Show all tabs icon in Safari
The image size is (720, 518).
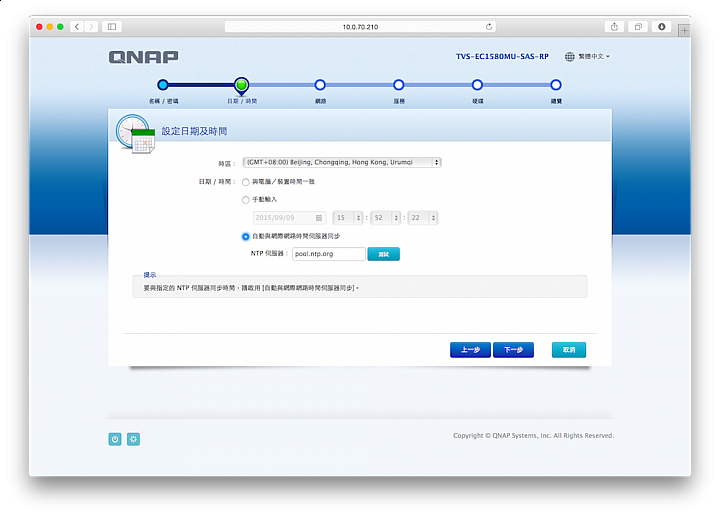pyautogui.click(x=638, y=27)
